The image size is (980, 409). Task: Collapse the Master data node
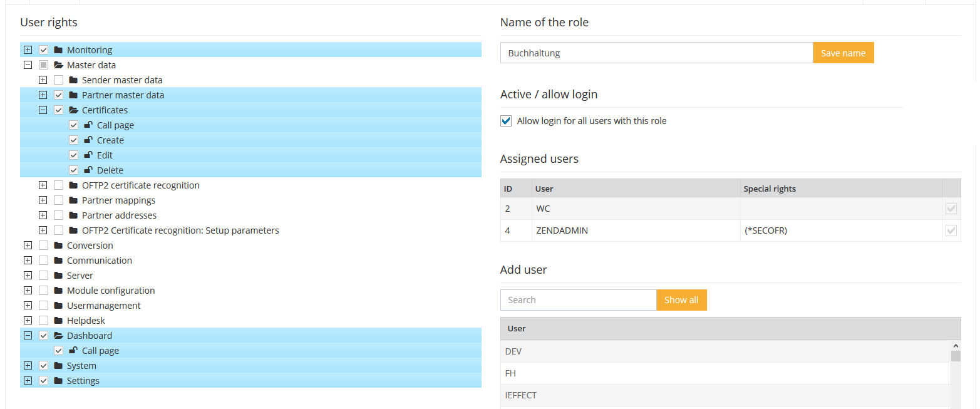(28, 65)
